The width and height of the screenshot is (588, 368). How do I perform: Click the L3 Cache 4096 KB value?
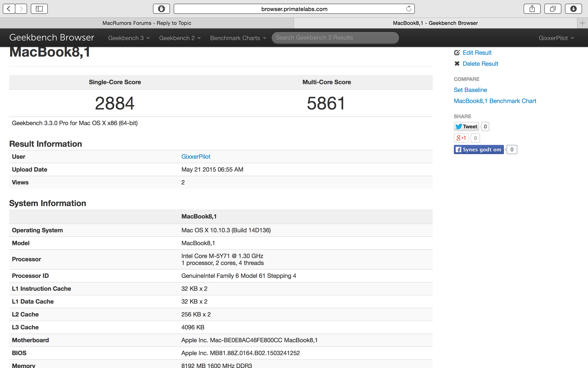[193, 327]
